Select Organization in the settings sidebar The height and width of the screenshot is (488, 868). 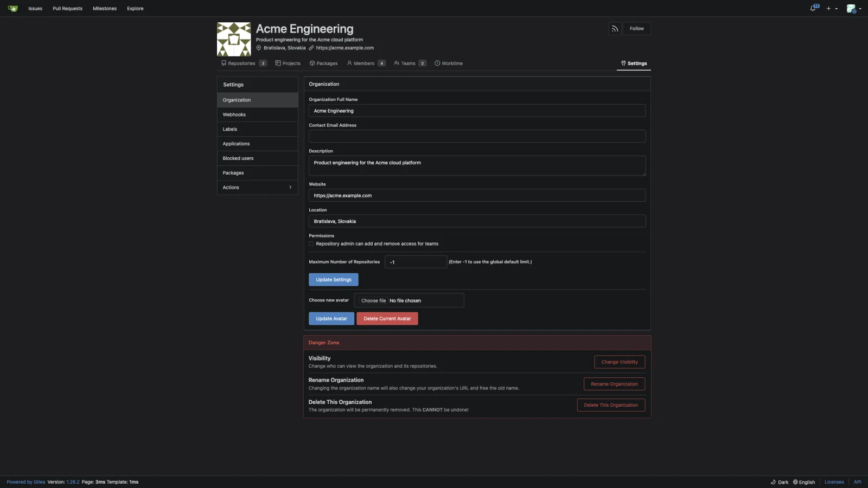pyautogui.click(x=258, y=100)
